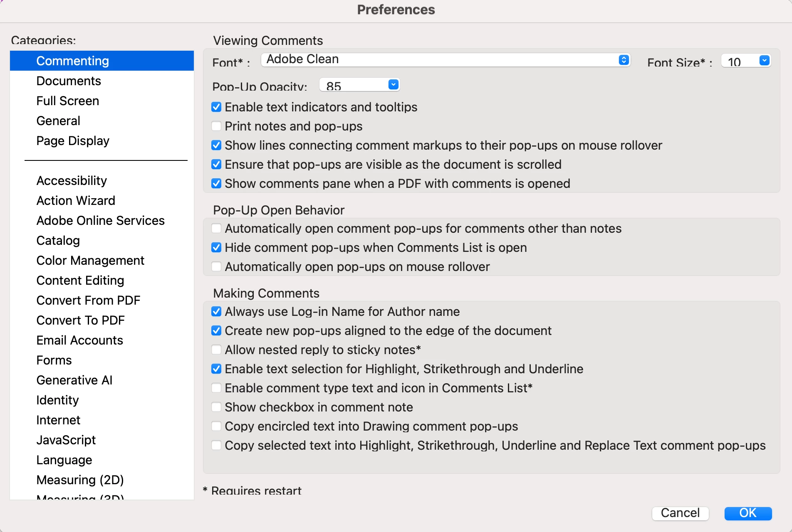The image size is (792, 532).
Task: Enable Print notes and pop-ups
Action: pyautogui.click(x=216, y=126)
